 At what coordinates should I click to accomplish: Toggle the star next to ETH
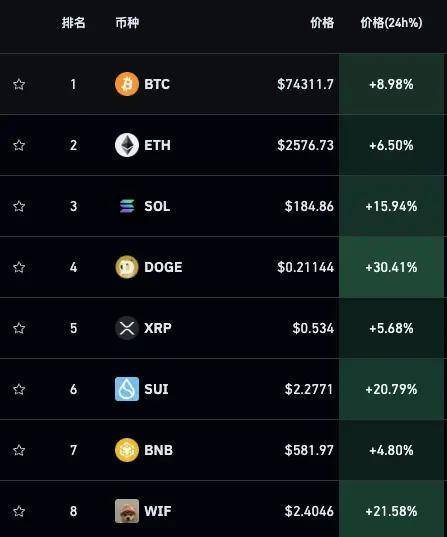19,145
